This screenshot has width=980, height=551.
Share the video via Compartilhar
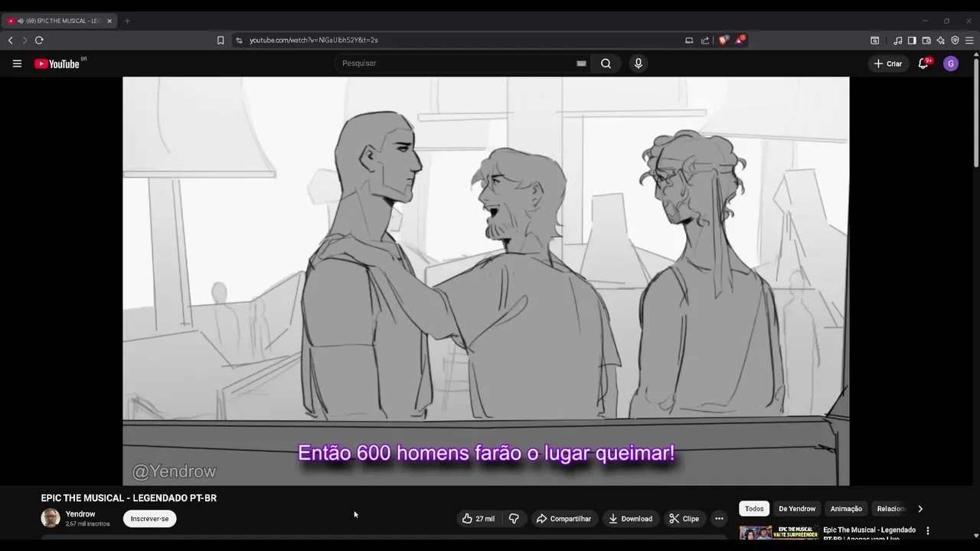(563, 519)
